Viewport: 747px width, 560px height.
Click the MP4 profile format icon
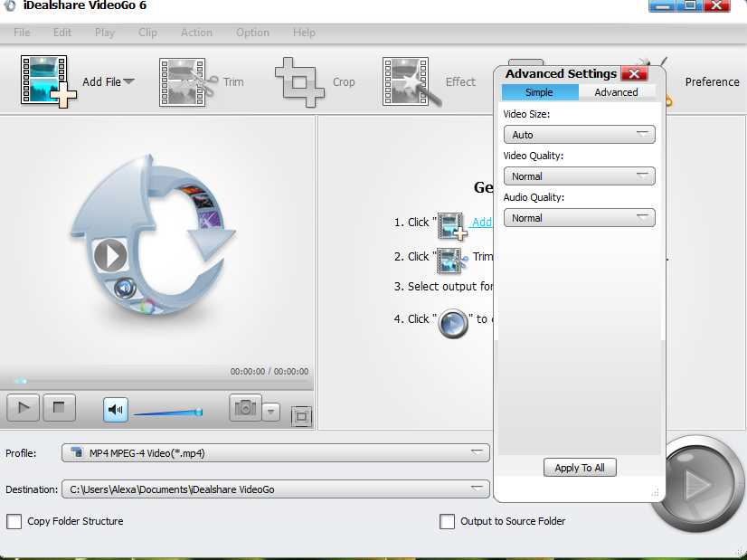tap(77, 451)
